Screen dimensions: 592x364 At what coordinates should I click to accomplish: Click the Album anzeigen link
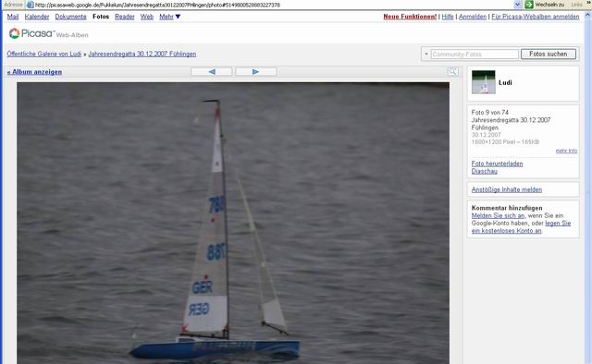pyautogui.click(x=34, y=72)
